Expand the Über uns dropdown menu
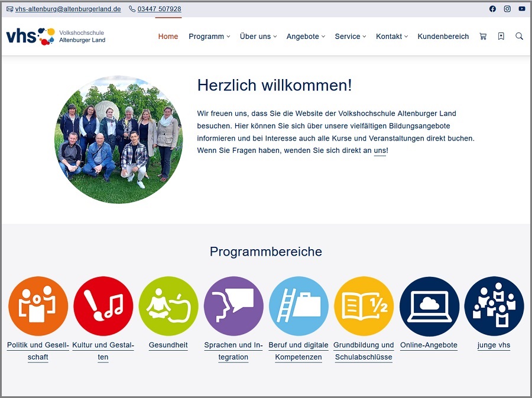Screen dimensions: 532x398 [258, 37]
